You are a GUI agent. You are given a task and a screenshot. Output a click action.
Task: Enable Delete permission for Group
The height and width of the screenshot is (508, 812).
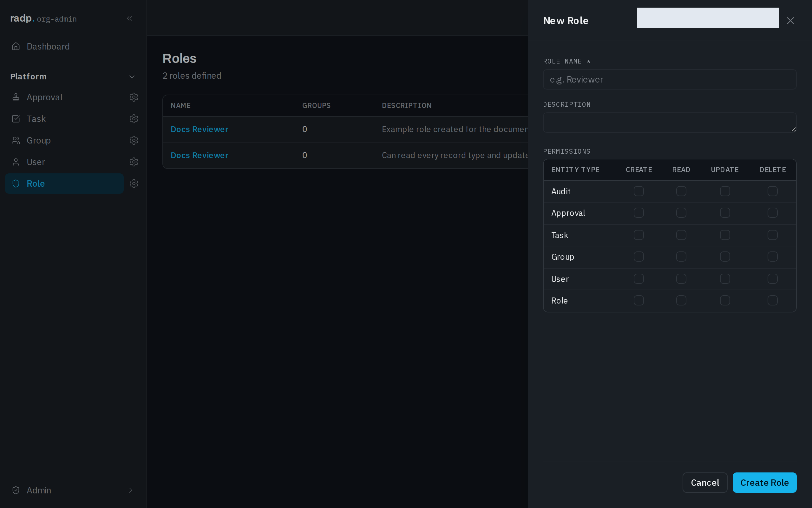(x=772, y=257)
